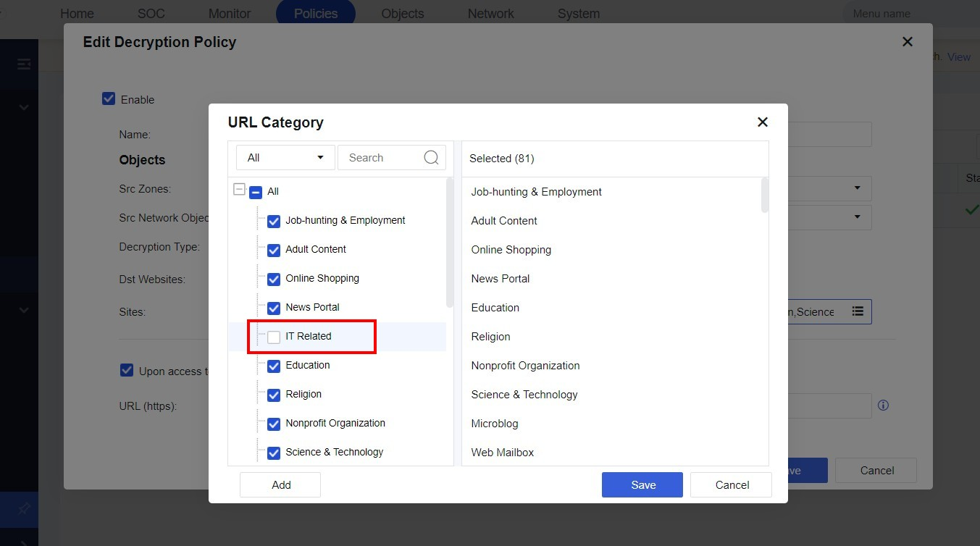980x546 pixels.
Task: Expand the lower left sidebar chevron
Action: [24, 310]
